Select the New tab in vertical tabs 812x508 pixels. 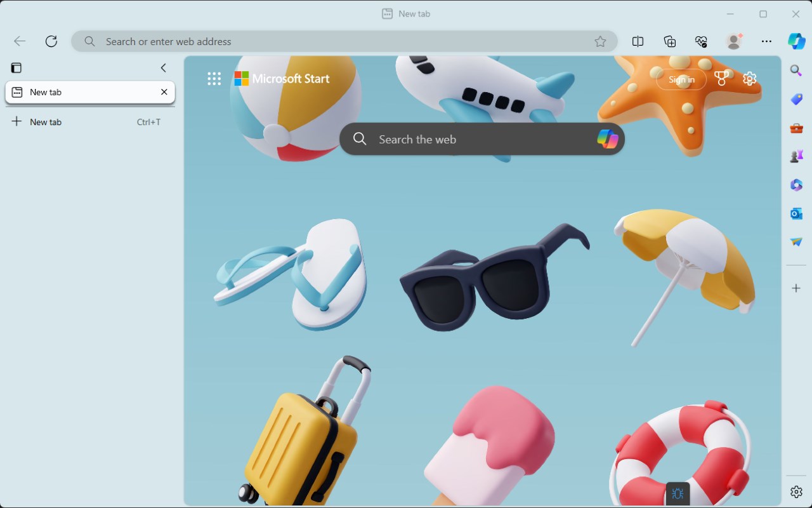pos(90,92)
